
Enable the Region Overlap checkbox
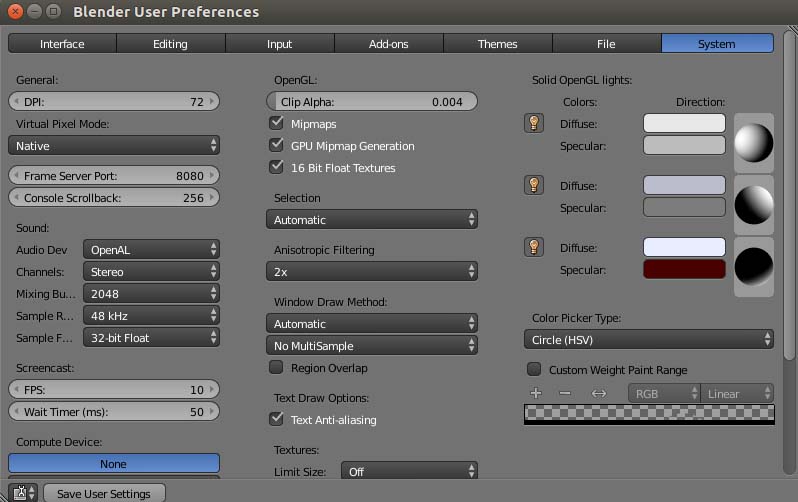pos(277,368)
